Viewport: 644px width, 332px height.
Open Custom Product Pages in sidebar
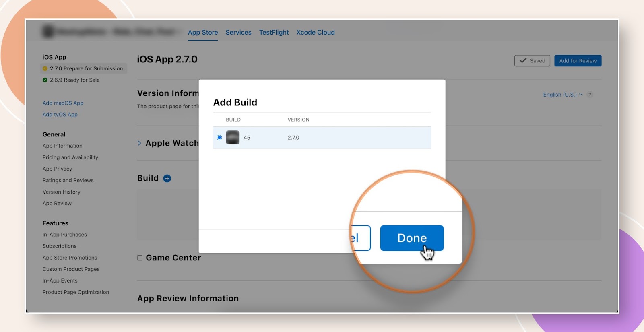(x=71, y=269)
